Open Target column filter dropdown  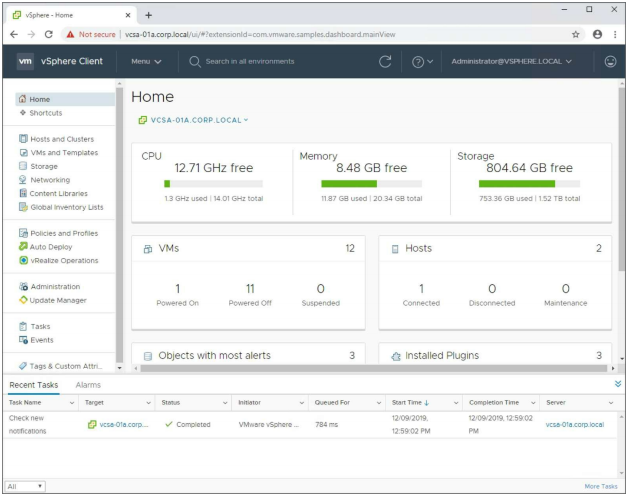click(149, 403)
